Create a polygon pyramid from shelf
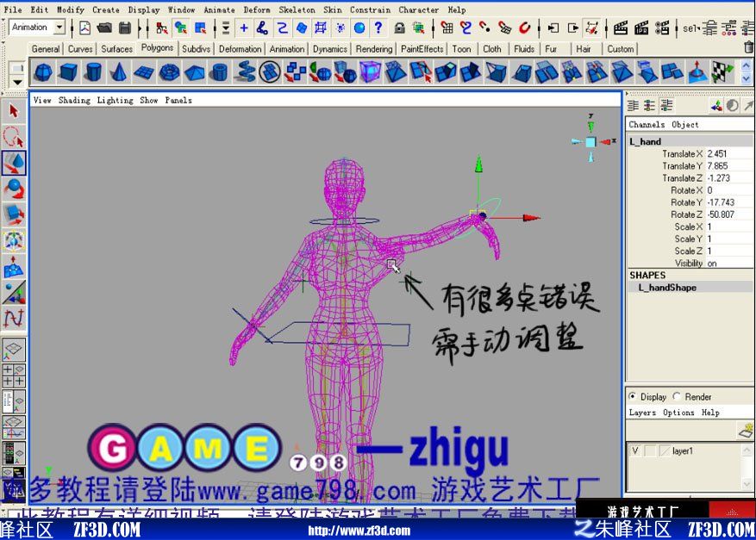The image size is (756, 540). [x=194, y=72]
